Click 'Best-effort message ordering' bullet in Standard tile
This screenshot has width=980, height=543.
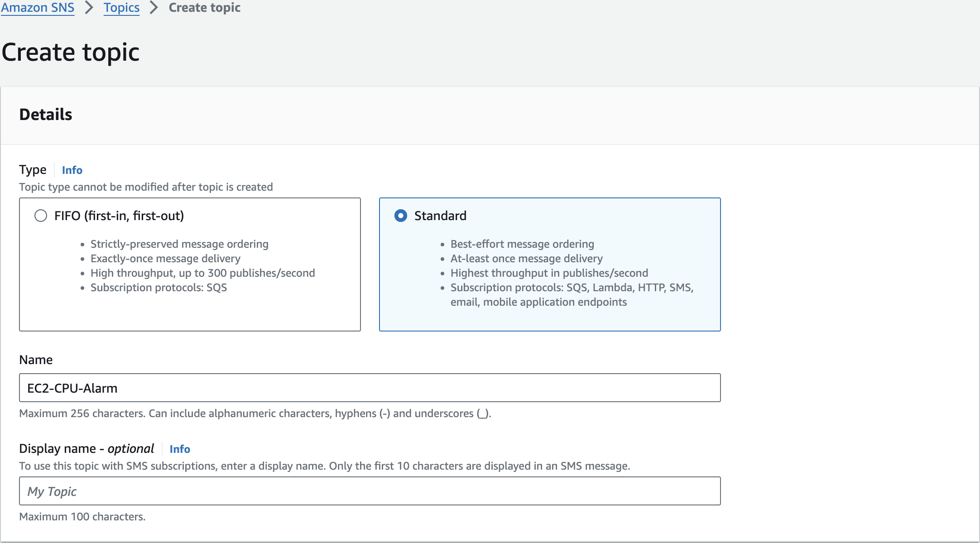(x=522, y=244)
